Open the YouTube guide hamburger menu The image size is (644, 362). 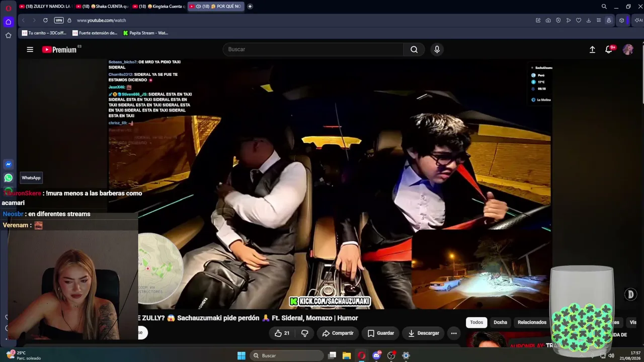tap(30, 49)
